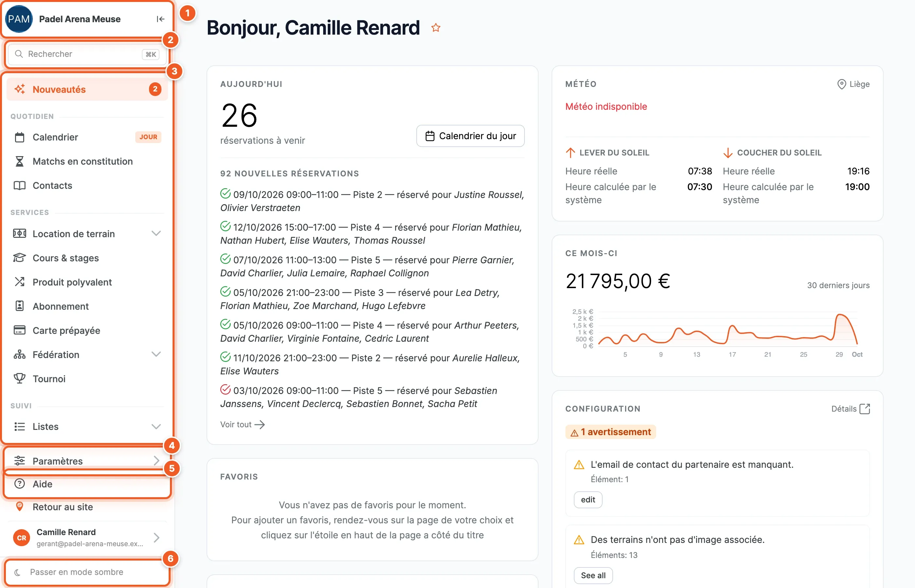Screen dimensions: 915x588
Task: Expand the Location de terrain submenu chevron
Action: pyautogui.click(x=156, y=234)
